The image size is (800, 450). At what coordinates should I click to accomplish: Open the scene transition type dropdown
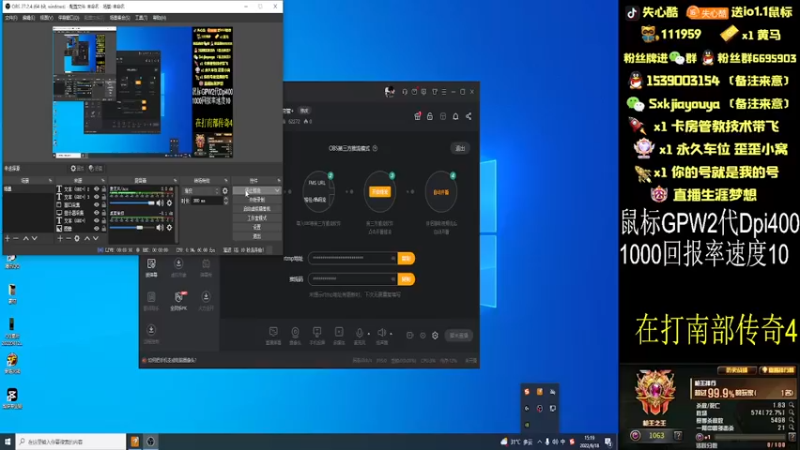[201, 191]
